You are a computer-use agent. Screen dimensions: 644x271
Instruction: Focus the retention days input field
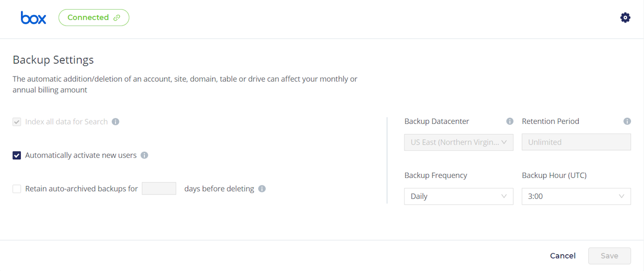159,189
